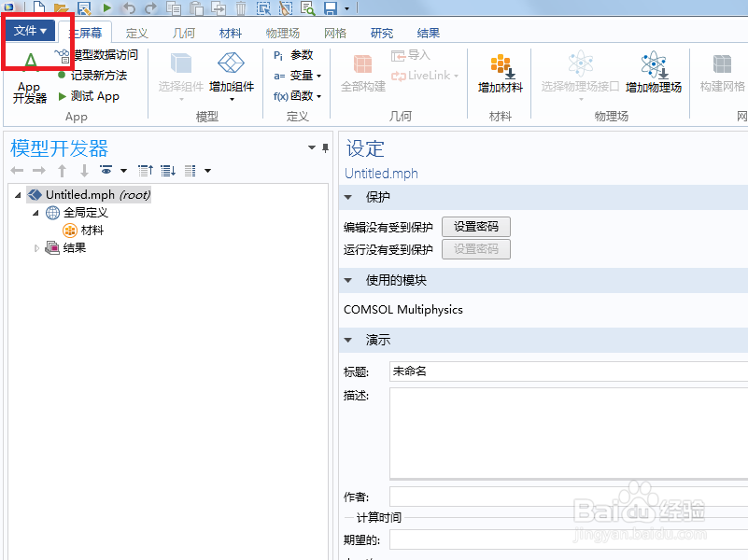
Task: Click the 测试 App button
Action: point(89,96)
